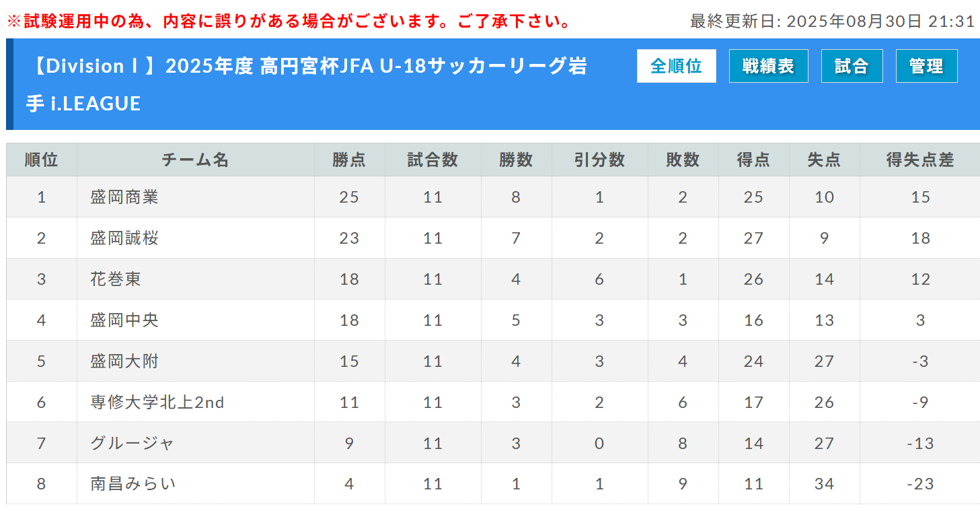Click the 花巻東 team name
Image resolution: width=980 pixels, height=517 pixels.
click(x=116, y=279)
